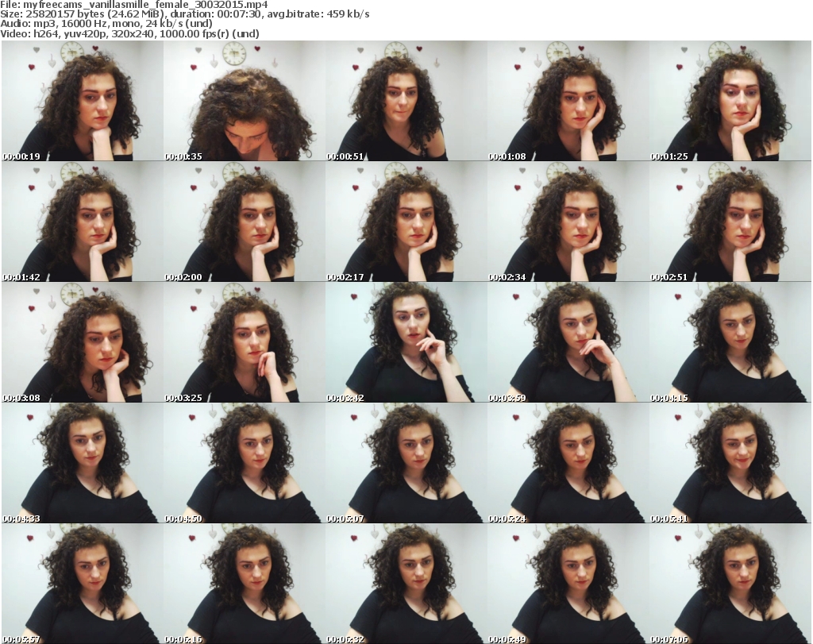Click the "File: myfreecams_vanillasmille_female_30032015.mp4" line
This screenshot has height=644, width=813.
(x=133, y=5)
